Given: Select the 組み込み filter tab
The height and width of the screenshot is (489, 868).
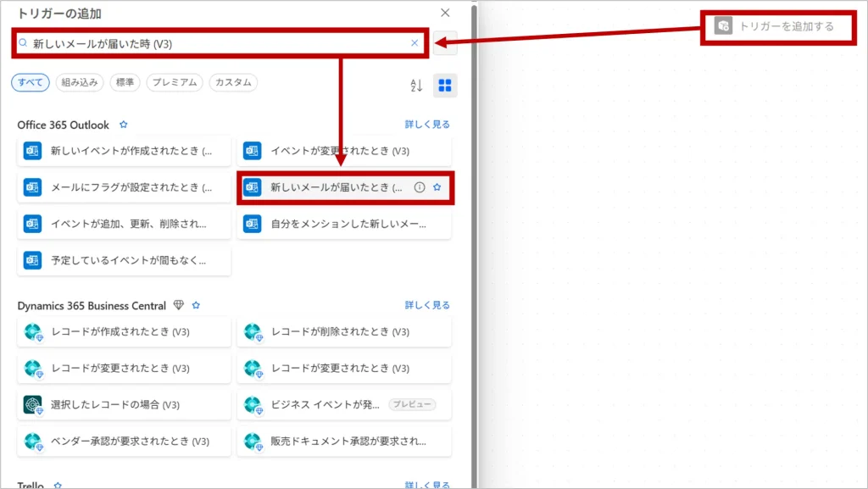Looking at the screenshot, I should point(80,82).
